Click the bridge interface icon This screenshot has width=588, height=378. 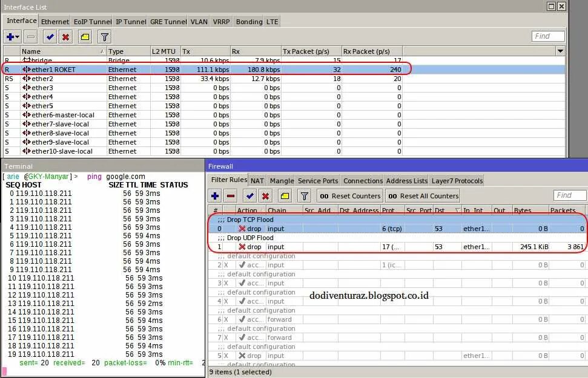(x=26, y=60)
